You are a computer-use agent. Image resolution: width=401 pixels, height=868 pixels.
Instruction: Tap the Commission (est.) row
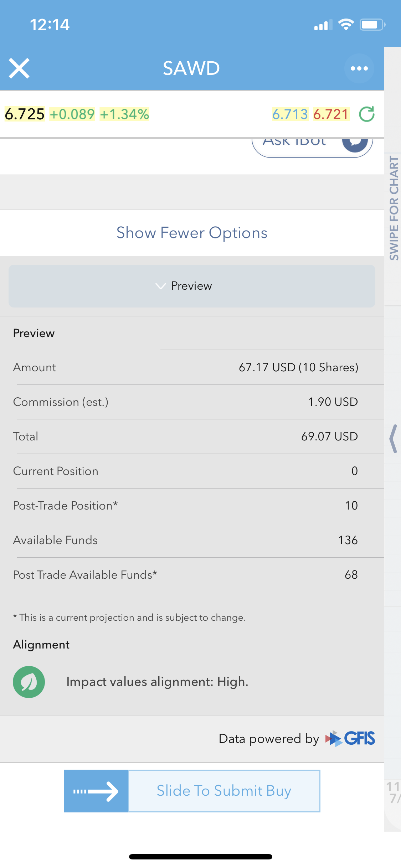tap(192, 402)
